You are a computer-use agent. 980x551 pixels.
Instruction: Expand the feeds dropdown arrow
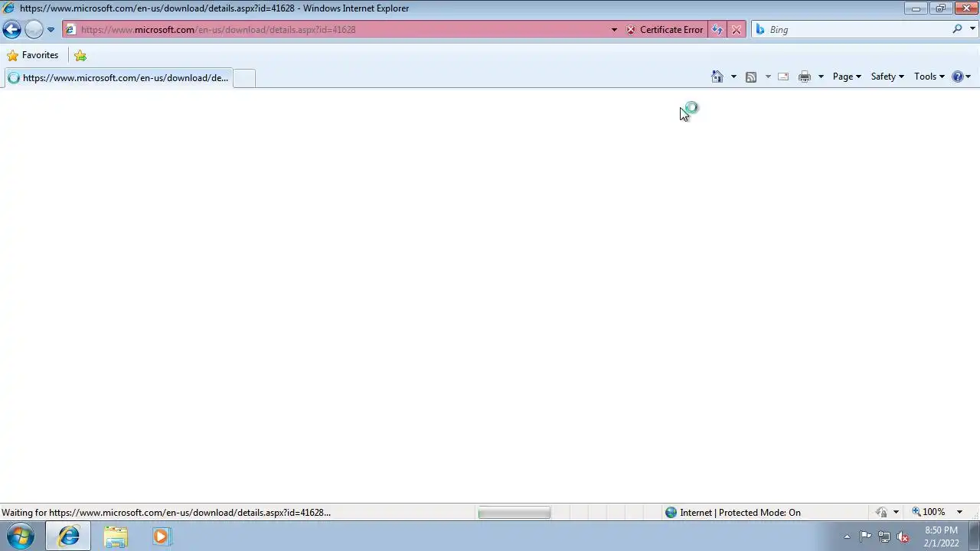768,77
